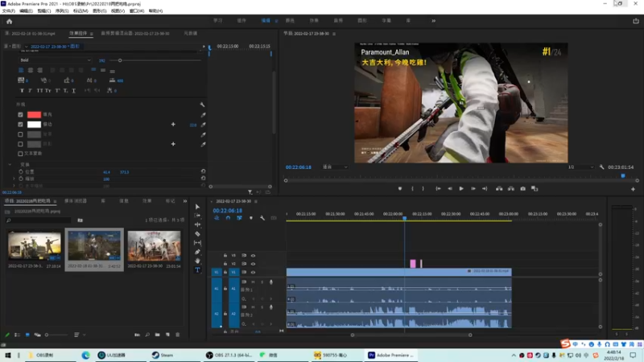The width and height of the screenshot is (644, 362).
Task: Reset the Position parameter
Action: click(x=203, y=171)
